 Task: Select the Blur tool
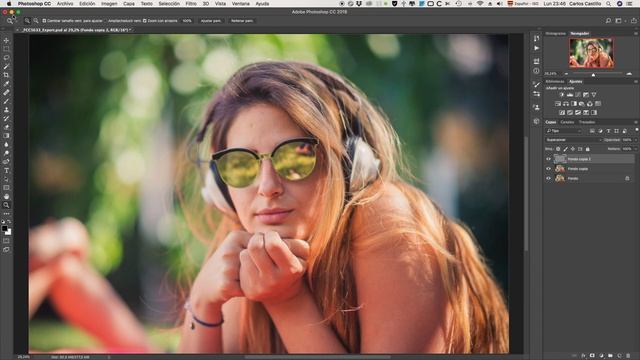[x=6, y=144]
